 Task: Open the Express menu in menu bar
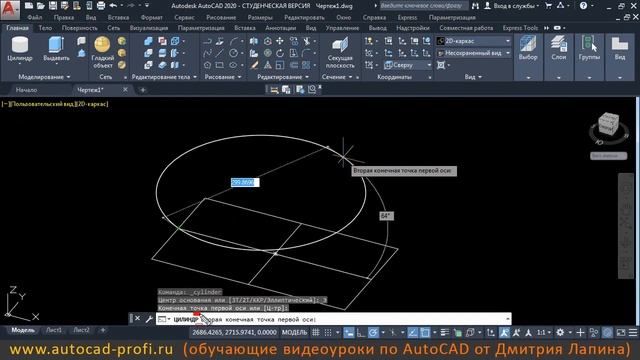coord(407,18)
